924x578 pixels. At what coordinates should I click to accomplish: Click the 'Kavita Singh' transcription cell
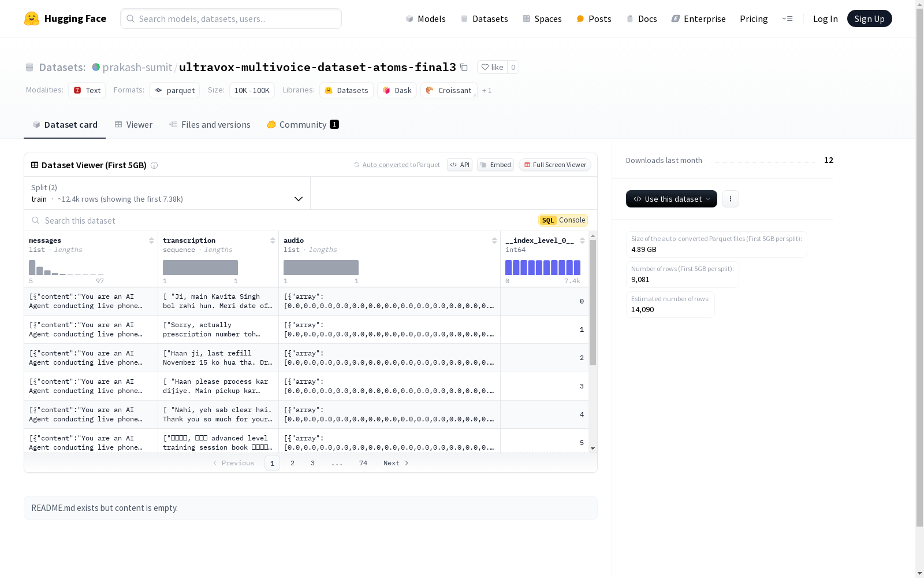pyautogui.click(x=218, y=301)
